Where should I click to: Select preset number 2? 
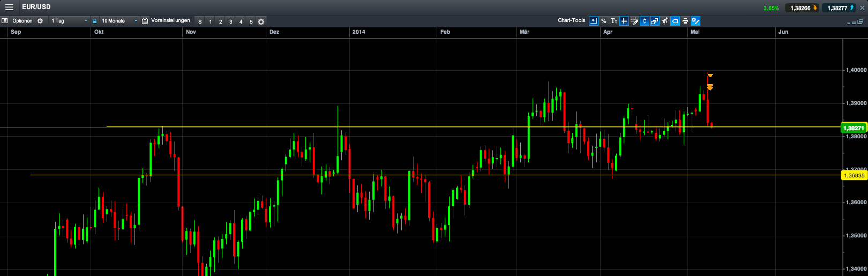[220, 21]
